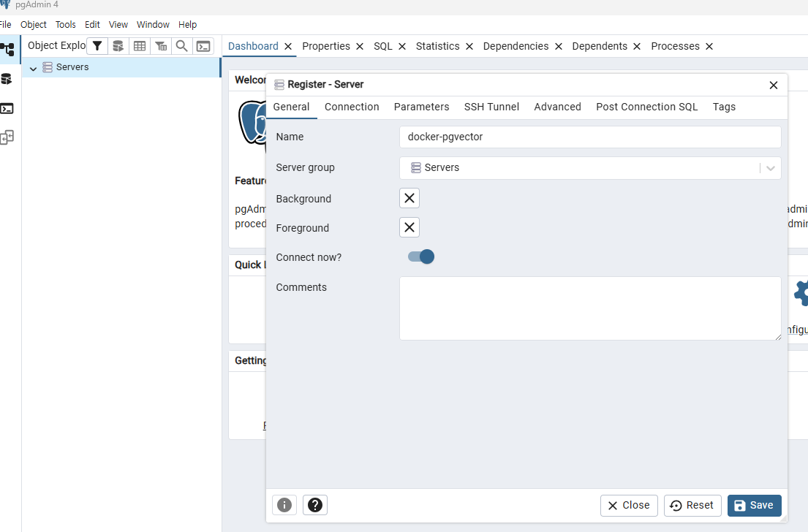808x532 pixels.
Task: Select the General tab in dialog
Action: 291,107
